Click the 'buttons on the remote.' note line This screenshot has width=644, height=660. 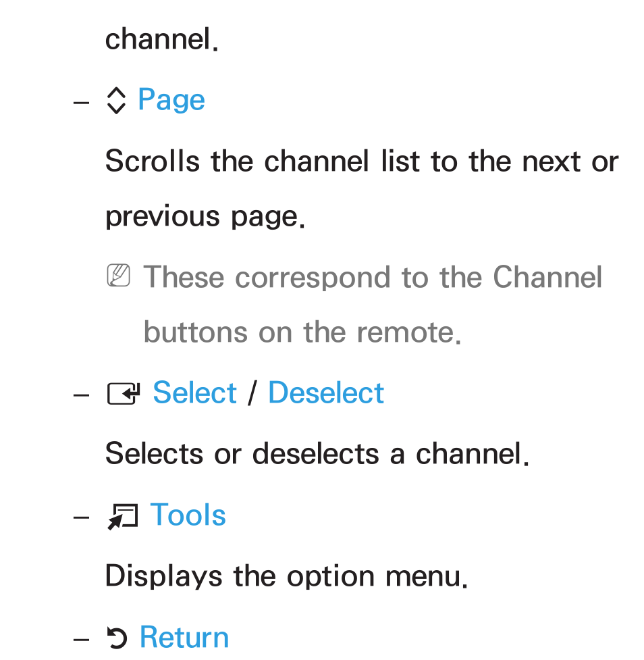click(x=302, y=332)
